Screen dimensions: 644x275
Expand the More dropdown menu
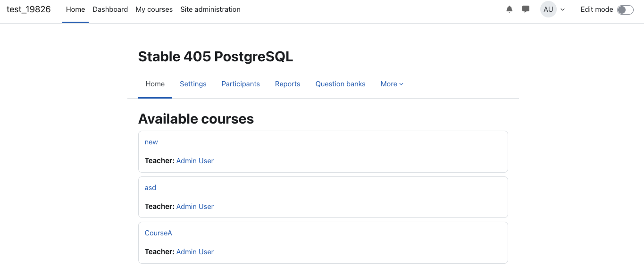[392, 84]
